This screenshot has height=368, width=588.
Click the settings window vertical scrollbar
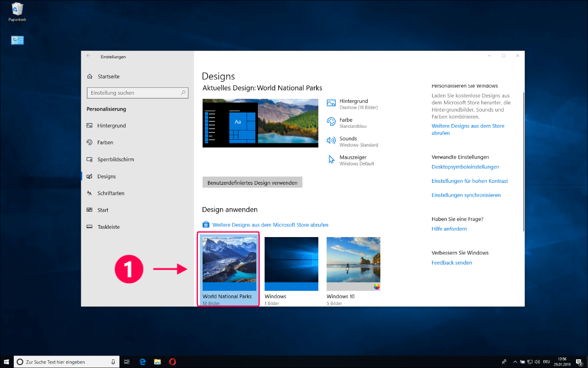tap(523, 161)
